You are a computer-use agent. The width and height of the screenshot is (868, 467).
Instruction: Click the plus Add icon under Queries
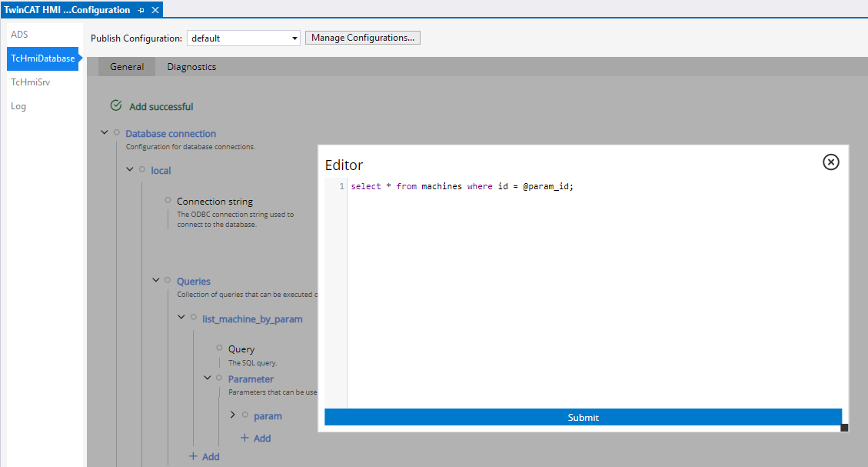[x=194, y=456]
